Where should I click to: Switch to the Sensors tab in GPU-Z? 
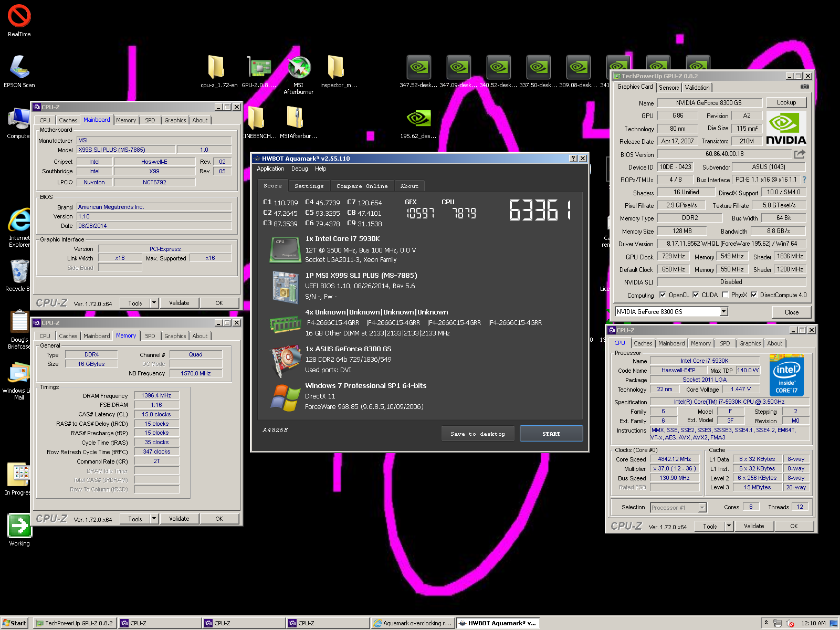(x=669, y=88)
